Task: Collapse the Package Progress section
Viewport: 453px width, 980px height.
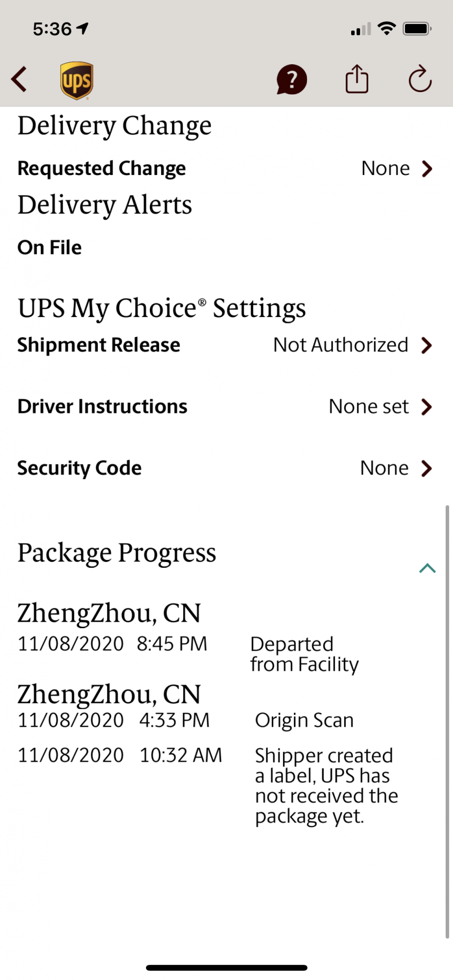Action: pos(427,568)
